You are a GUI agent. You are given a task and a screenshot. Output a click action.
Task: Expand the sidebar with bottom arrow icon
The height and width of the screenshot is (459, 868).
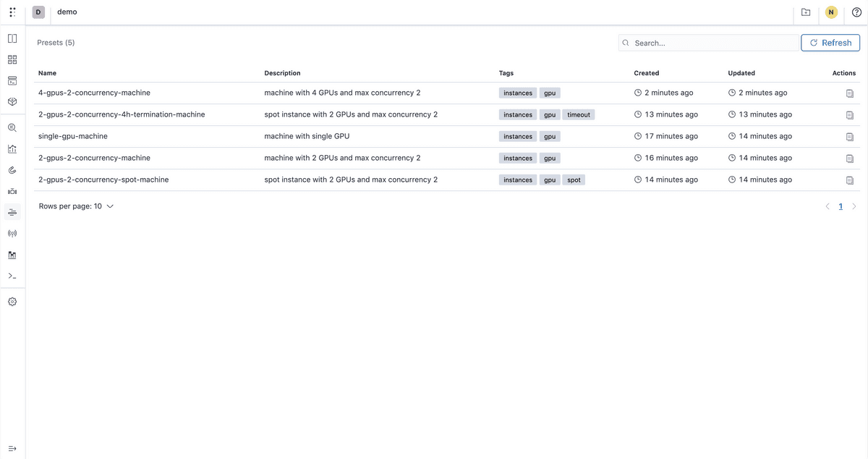click(12, 448)
